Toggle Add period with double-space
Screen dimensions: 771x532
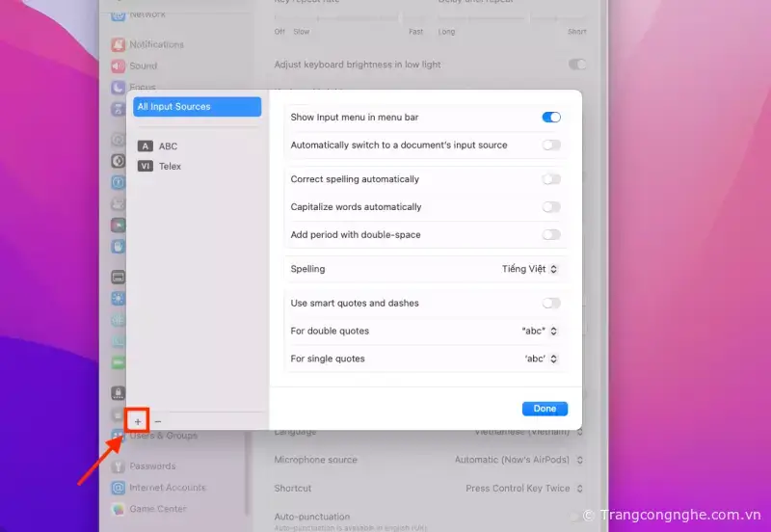point(550,235)
